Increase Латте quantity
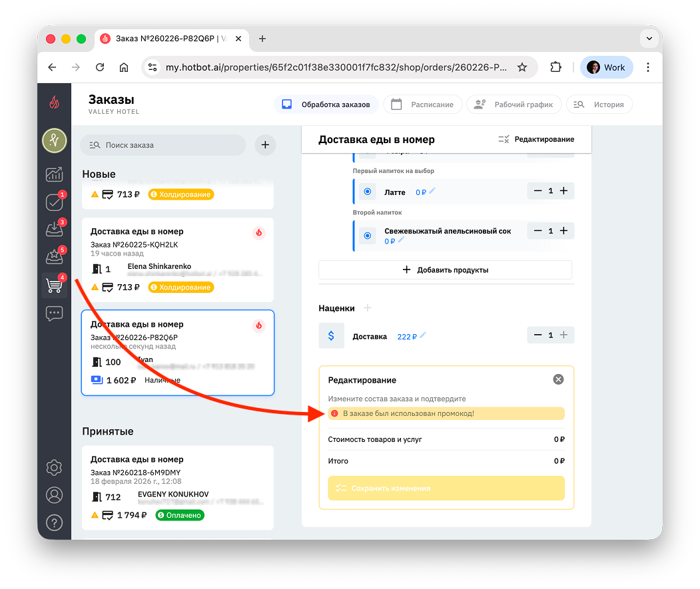The width and height of the screenshot is (700, 589). coord(564,190)
